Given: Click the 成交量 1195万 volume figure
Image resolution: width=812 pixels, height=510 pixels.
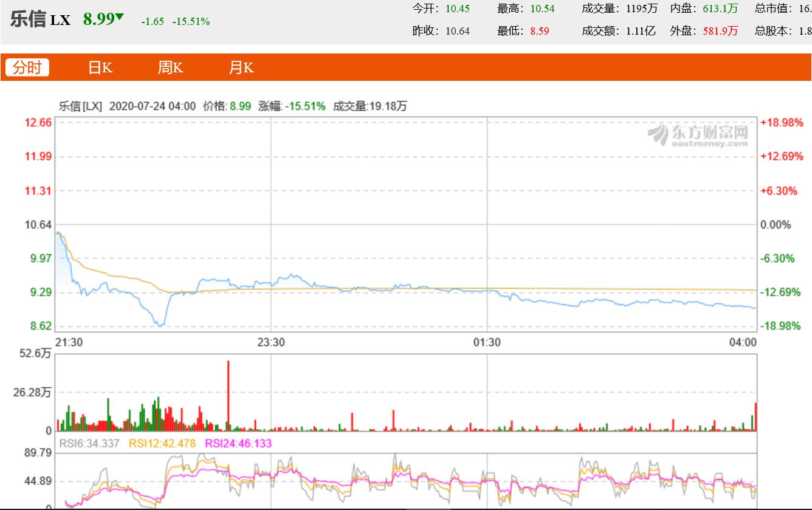Looking at the screenshot, I should coord(620,9).
